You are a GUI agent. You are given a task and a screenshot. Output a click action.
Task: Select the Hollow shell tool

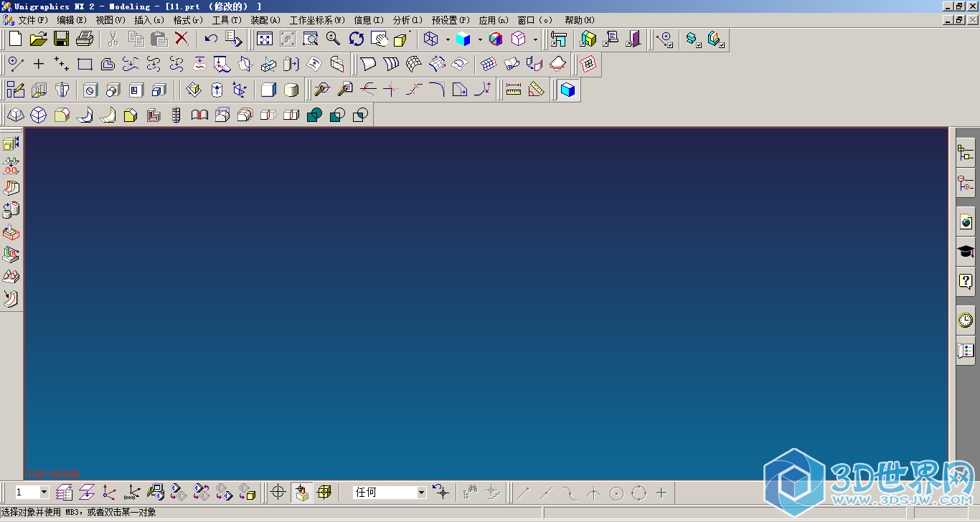click(x=154, y=115)
